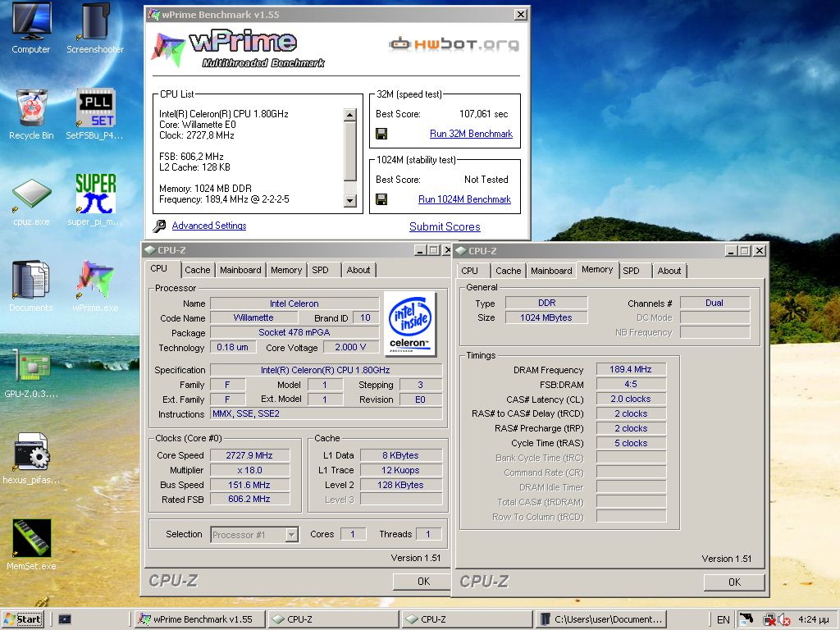The image size is (840, 630).
Task: Switch to C:\Users\user\Document taskbar button
Action: click(x=601, y=619)
